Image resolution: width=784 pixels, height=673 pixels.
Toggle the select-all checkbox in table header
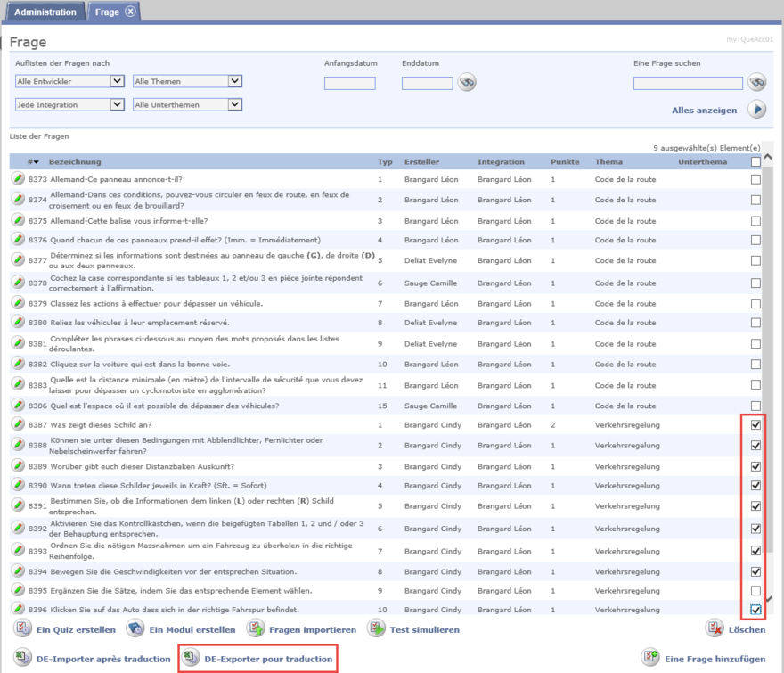(756, 162)
